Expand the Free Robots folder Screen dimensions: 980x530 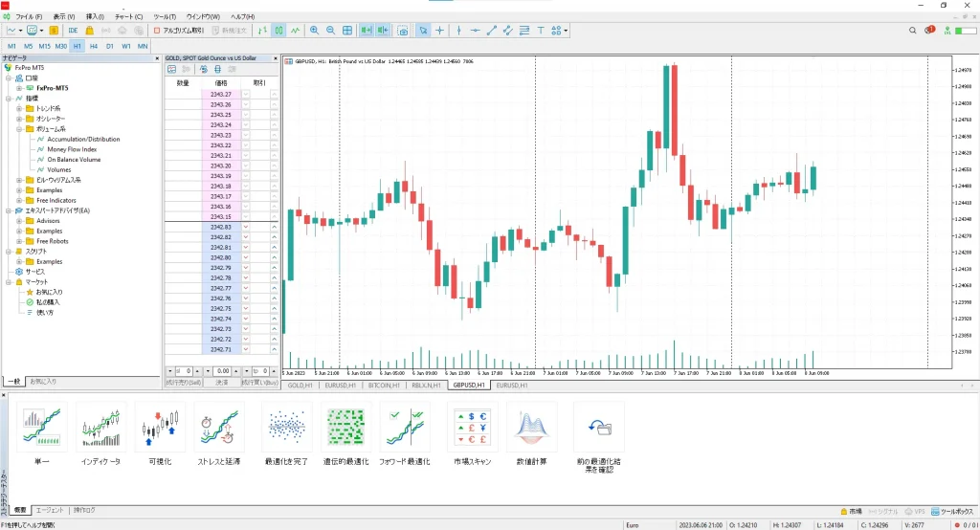[19, 241]
